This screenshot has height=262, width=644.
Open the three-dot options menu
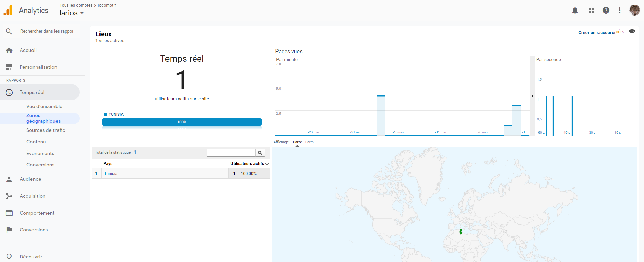pos(620,11)
